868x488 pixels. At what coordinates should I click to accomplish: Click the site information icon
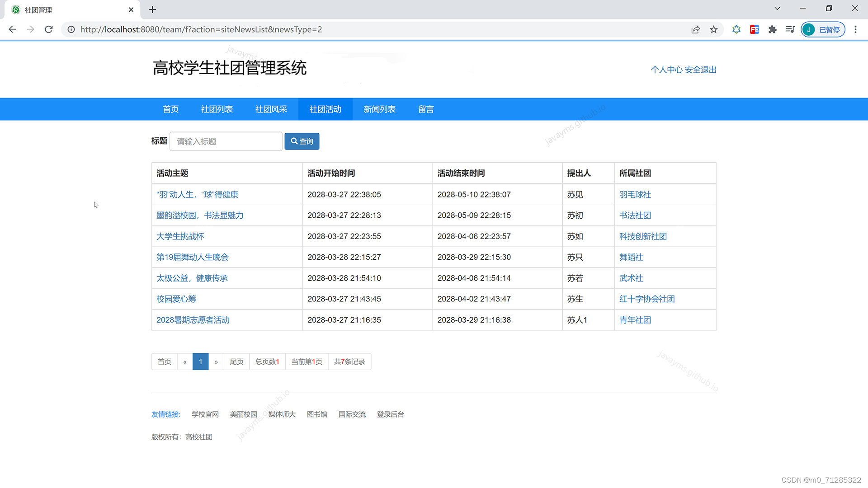71,29
